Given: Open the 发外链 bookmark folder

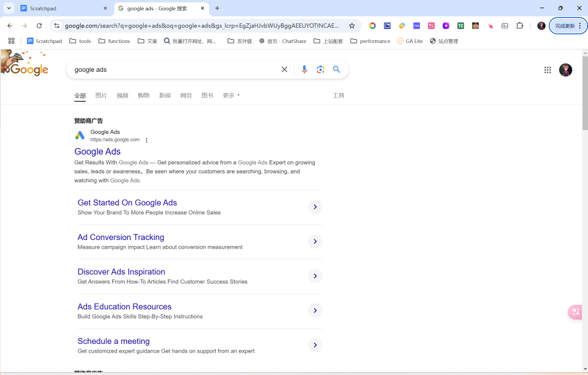Looking at the screenshot, I should [240, 41].
